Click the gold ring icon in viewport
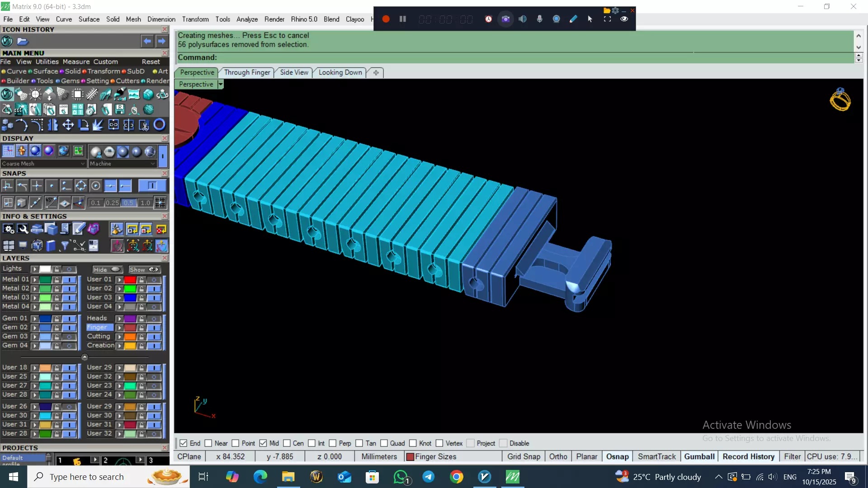868x488 pixels. (x=840, y=99)
